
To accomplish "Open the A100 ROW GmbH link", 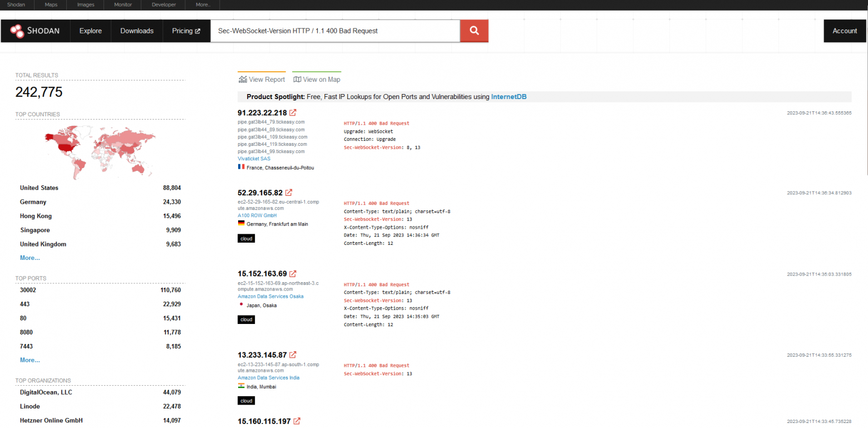I will (x=257, y=215).
